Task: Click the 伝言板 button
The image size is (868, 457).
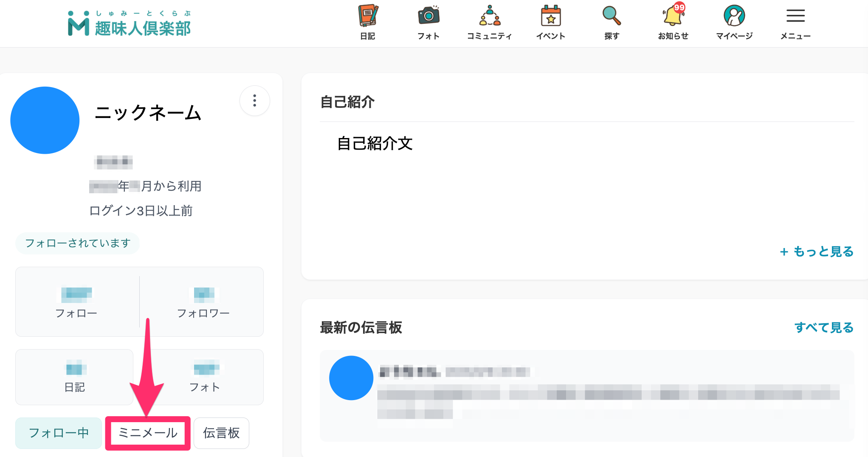Action: click(x=221, y=433)
